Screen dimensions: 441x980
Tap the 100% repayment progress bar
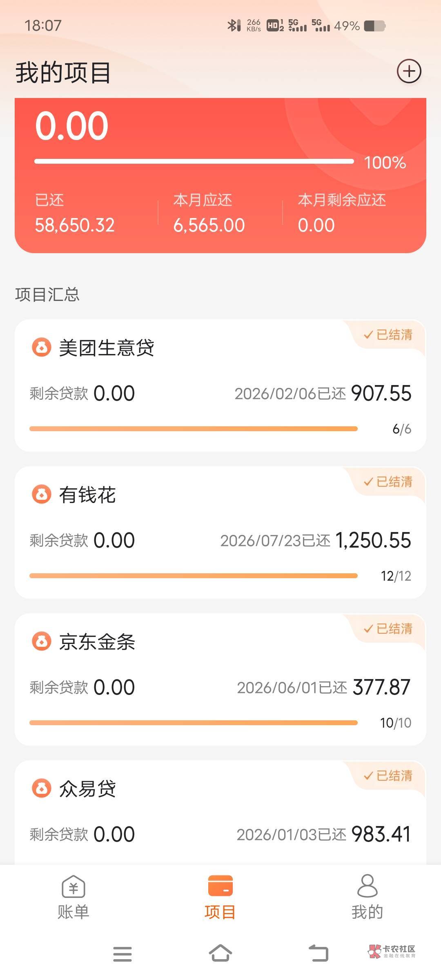tap(194, 162)
